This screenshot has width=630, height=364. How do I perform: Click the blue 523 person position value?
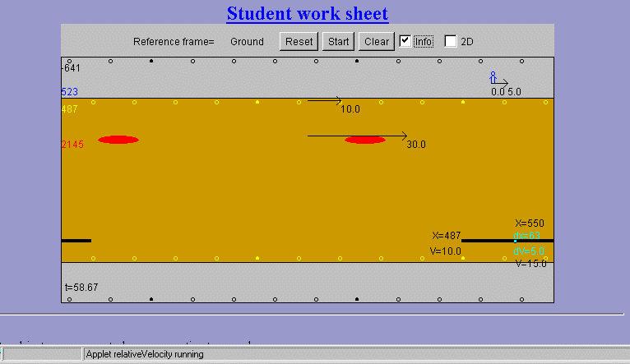(70, 92)
